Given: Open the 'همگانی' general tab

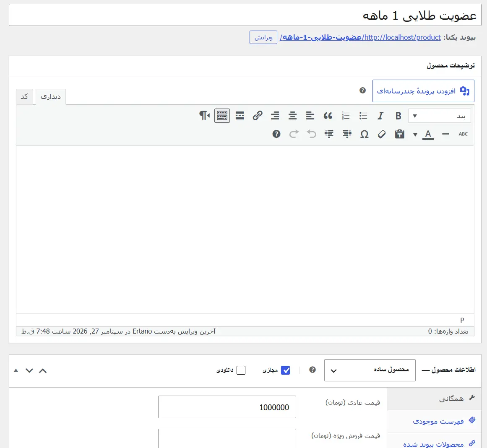Looking at the screenshot, I should click(434, 399).
